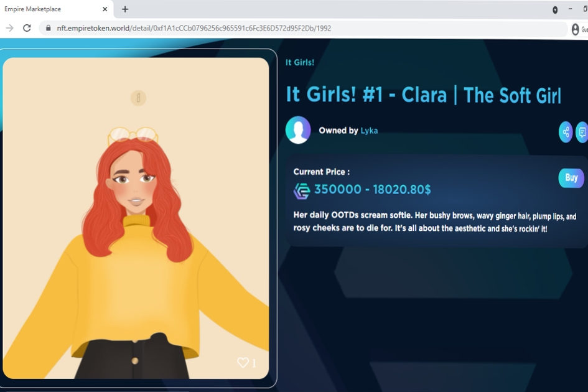Click the forward navigation arrow
Image resolution: width=588 pixels, height=392 pixels.
(x=9, y=28)
